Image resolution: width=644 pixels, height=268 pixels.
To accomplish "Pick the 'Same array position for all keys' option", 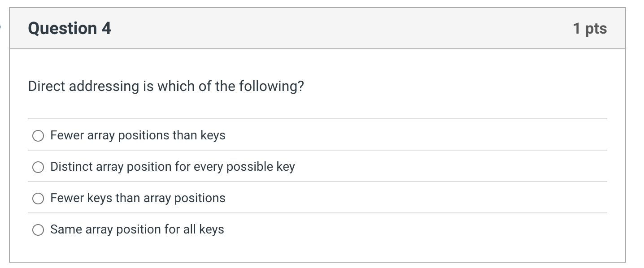I will 38,229.
